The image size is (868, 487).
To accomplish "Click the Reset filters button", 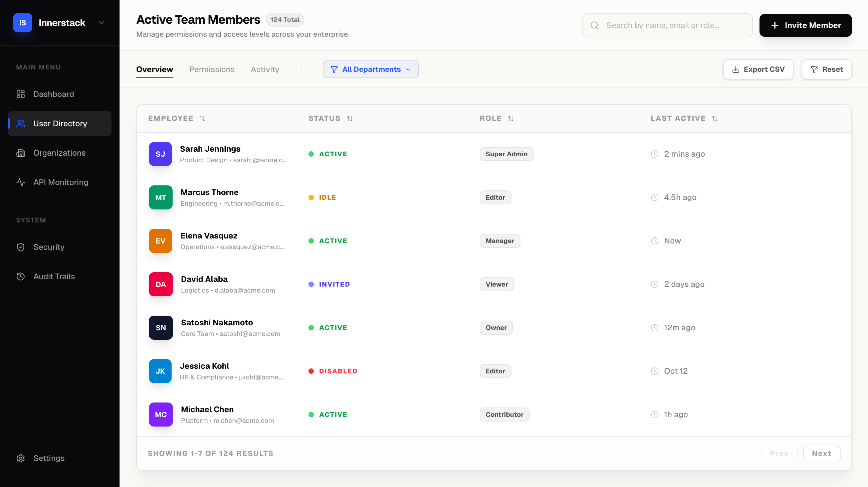I will click(827, 69).
